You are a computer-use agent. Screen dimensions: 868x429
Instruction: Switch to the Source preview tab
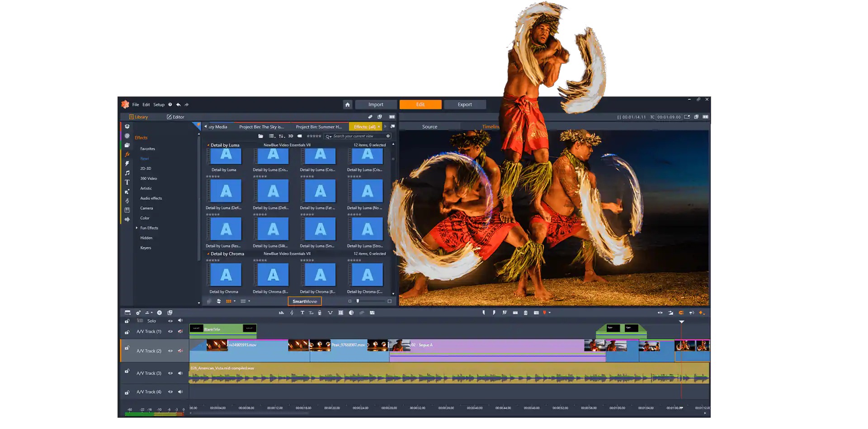(429, 127)
